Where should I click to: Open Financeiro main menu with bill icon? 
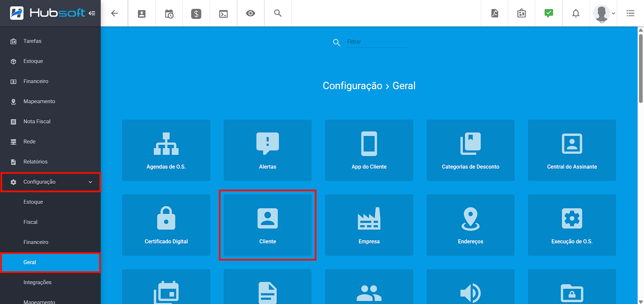click(50, 81)
